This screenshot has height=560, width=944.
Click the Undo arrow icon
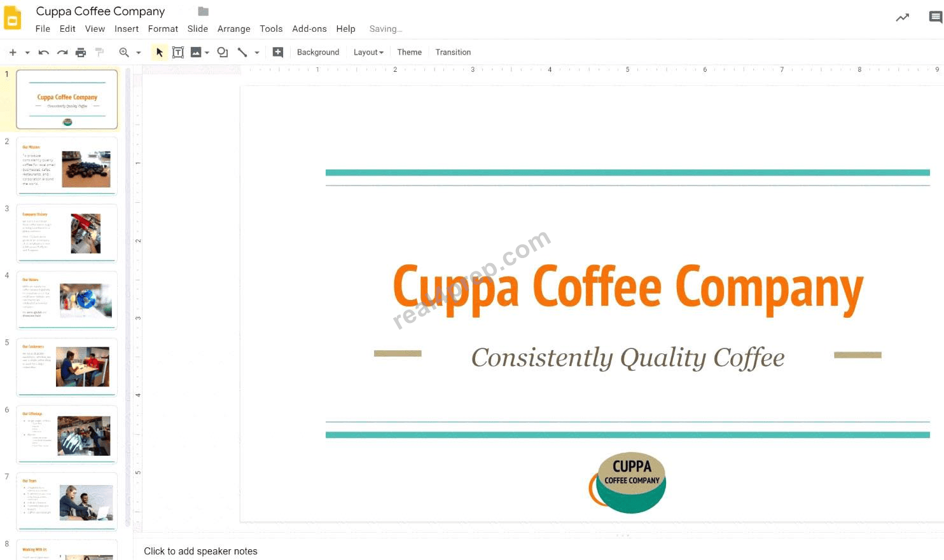point(44,53)
